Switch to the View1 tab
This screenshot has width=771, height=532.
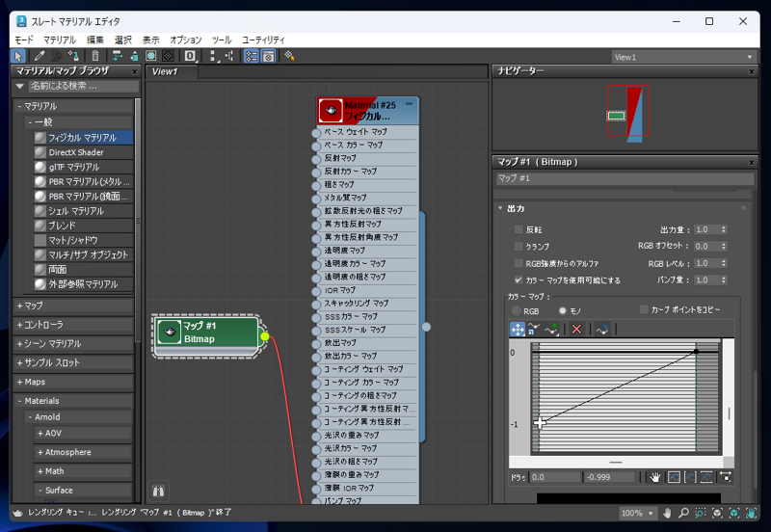172,71
